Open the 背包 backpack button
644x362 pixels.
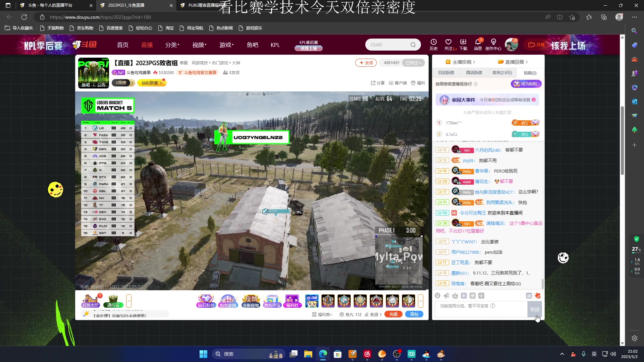pos(414,314)
